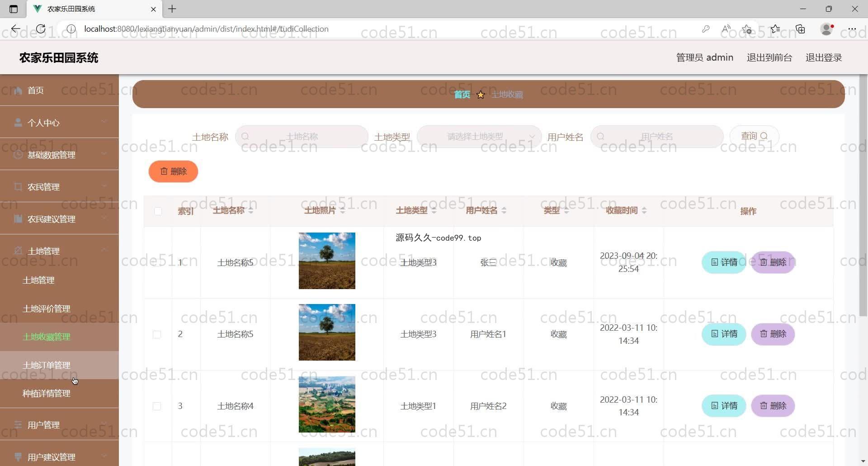868x466 pixels.
Task: Focus the 用户姓名 search input
Action: pyautogui.click(x=657, y=136)
